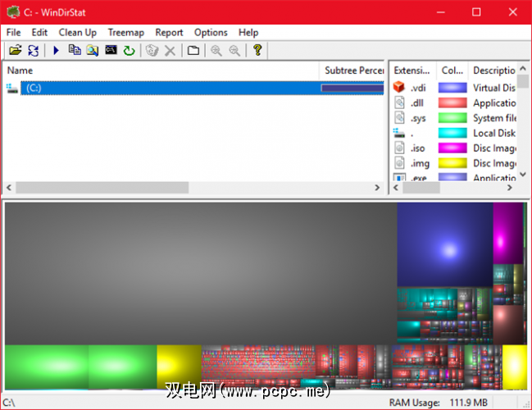Open the Report menu
The width and height of the screenshot is (532, 410).
coord(169,33)
